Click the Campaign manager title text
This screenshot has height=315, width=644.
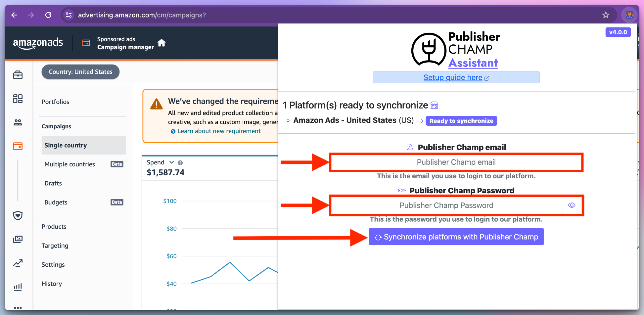point(125,47)
